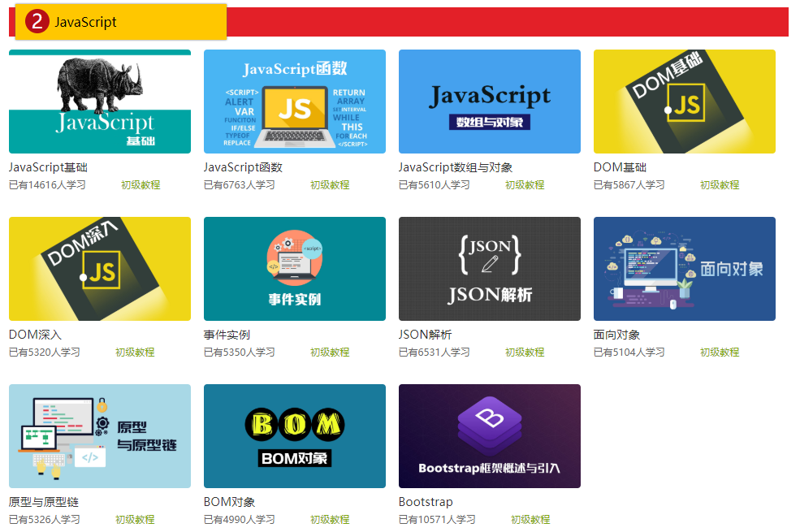Select the 已有5610人学习 learner count text
800x532 pixels.
click(x=435, y=184)
